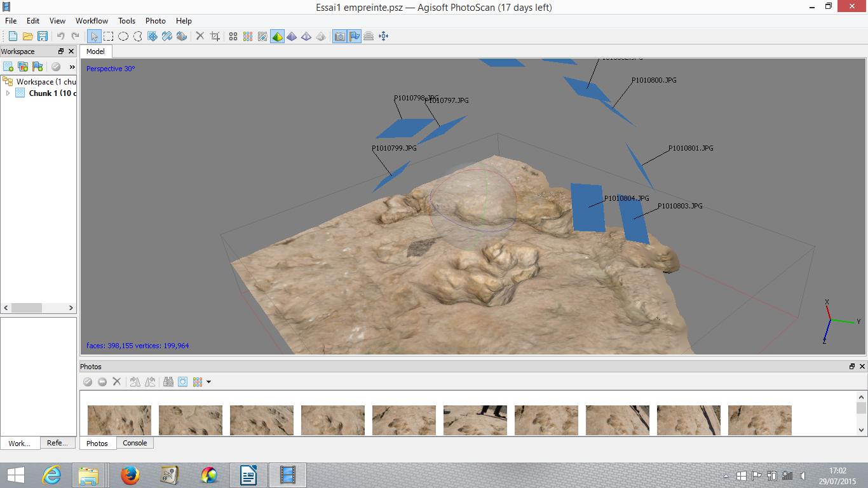868x488 pixels.
Task: Switch to the Workspace pane tab
Action: click(19, 444)
